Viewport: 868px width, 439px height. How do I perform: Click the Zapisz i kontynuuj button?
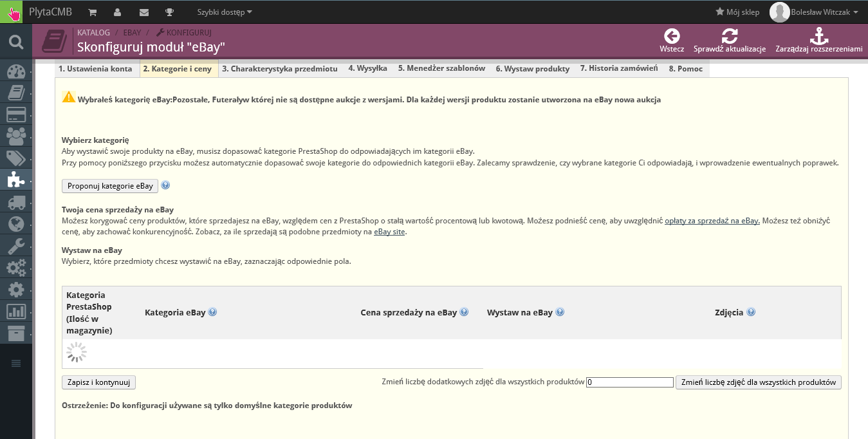[98, 382]
